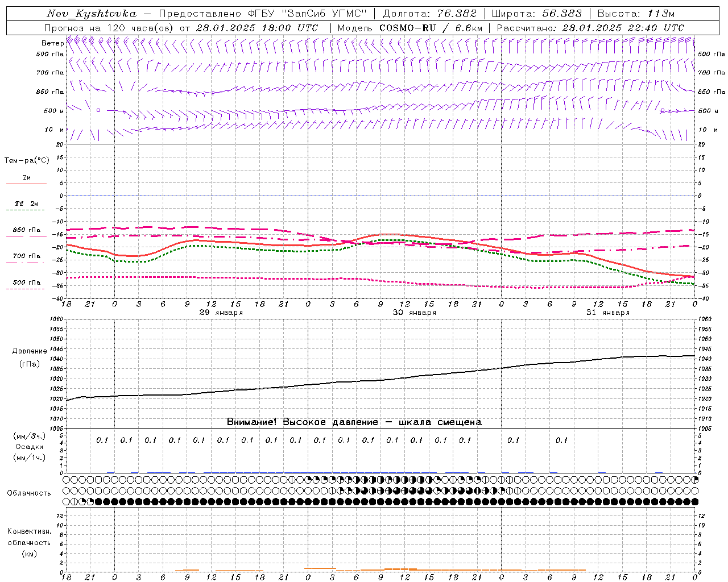
Task: Click the Ветер panel label
Action: coord(52,43)
